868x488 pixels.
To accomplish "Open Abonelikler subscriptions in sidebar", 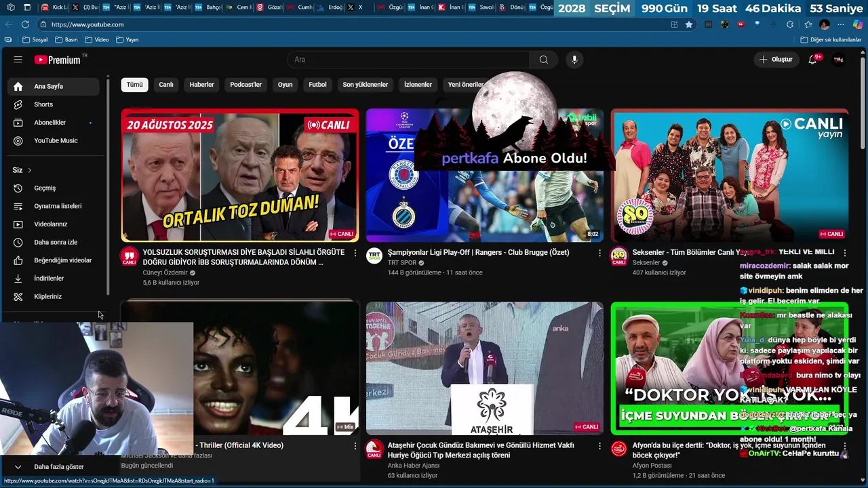I will click(x=54, y=123).
